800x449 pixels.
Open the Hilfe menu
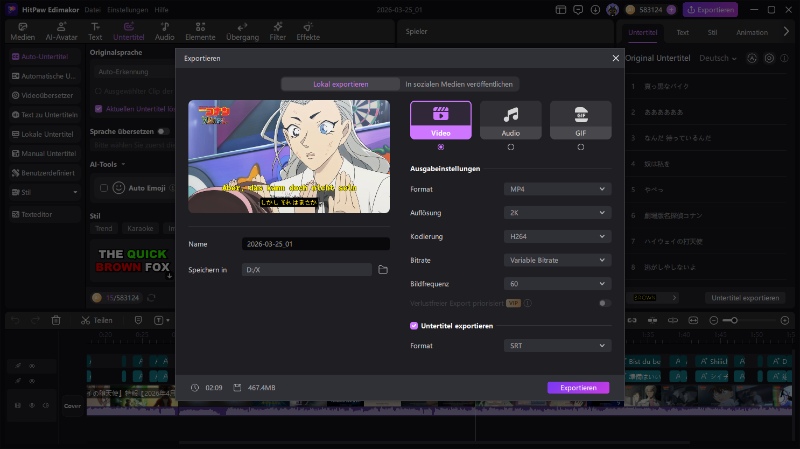tap(161, 10)
